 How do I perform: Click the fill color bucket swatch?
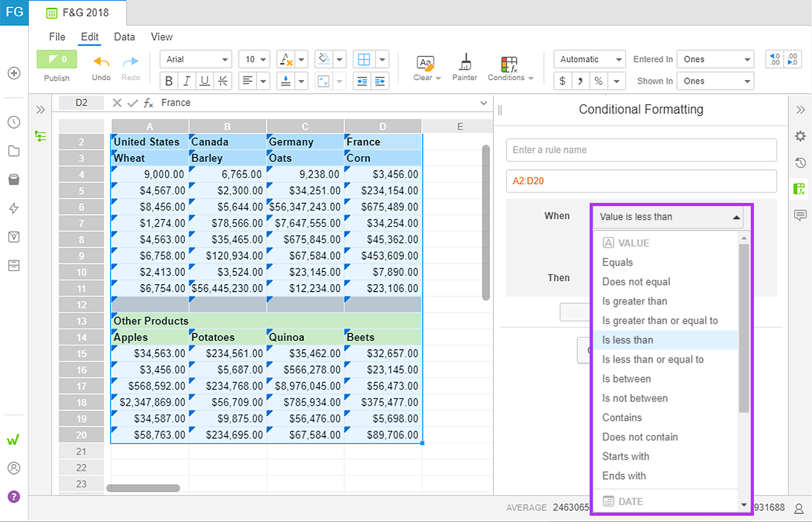tap(324, 59)
